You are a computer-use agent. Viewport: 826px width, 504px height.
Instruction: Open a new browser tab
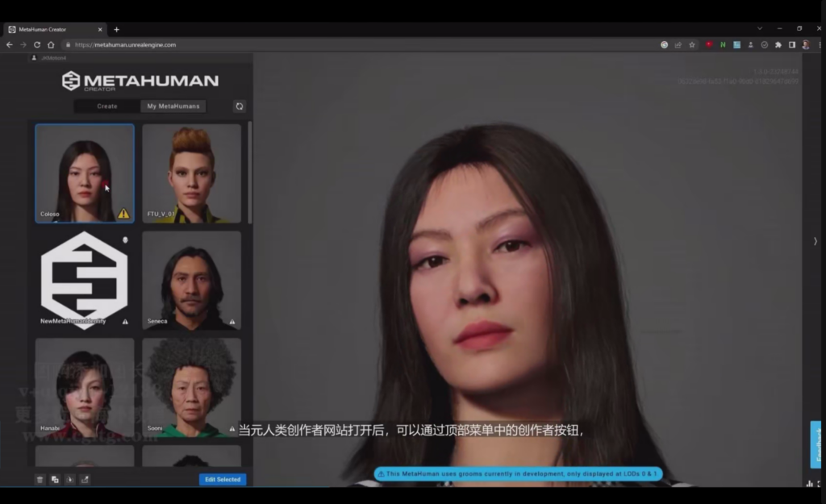pyautogui.click(x=116, y=30)
